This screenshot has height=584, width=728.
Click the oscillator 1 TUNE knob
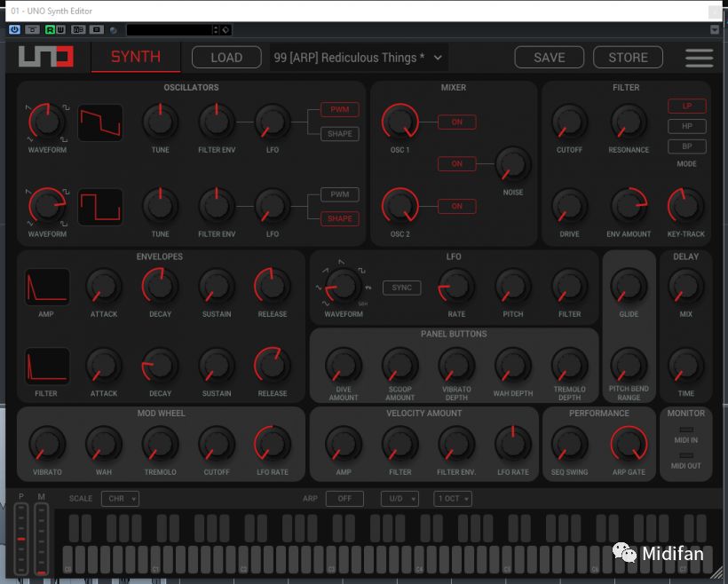pyautogui.click(x=160, y=122)
